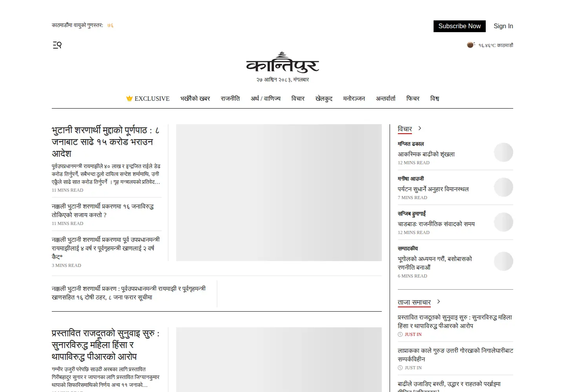Viewport: 565px width, 392px height.
Task: Click the second story image placeholder
Action: (x=279, y=359)
